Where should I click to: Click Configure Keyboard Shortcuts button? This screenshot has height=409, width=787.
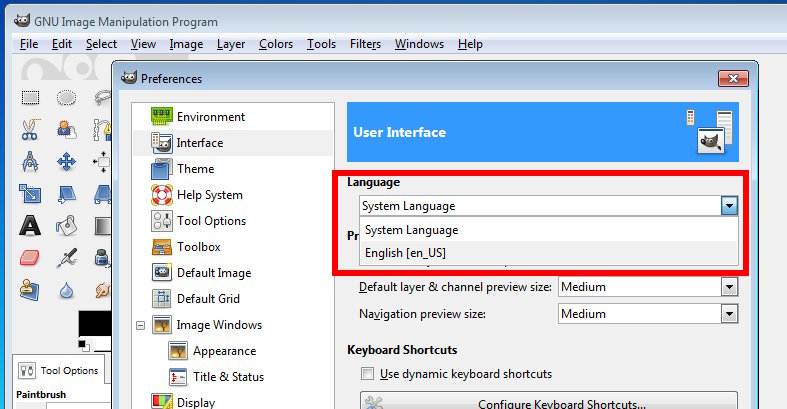coord(549,401)
